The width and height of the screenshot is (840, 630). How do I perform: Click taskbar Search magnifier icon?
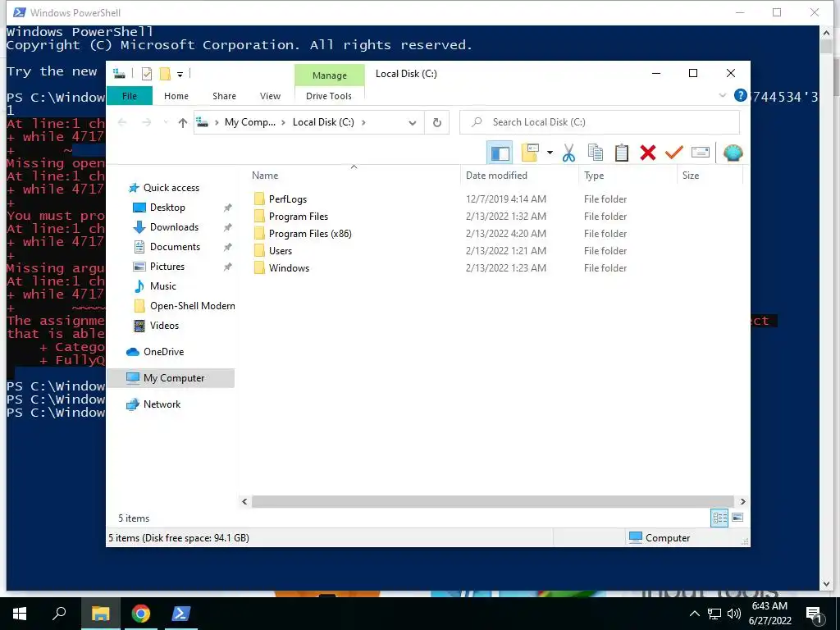[59, 614]
